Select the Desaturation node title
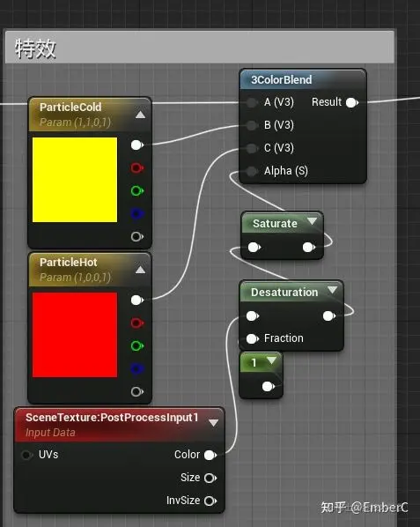Image resolution: width=420 pixels, height=527 pixels. (x=284, y=292)
